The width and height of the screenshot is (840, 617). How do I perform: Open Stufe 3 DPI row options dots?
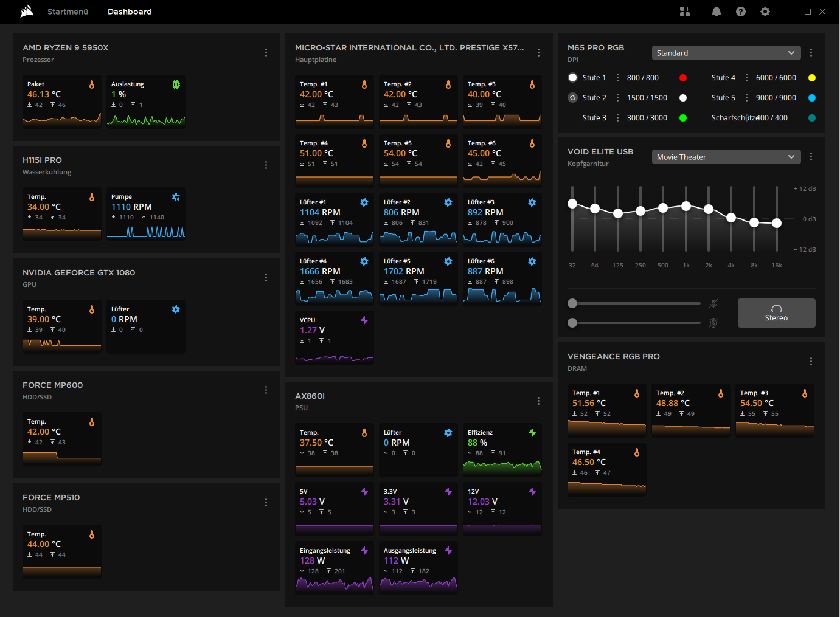(617, 118)
